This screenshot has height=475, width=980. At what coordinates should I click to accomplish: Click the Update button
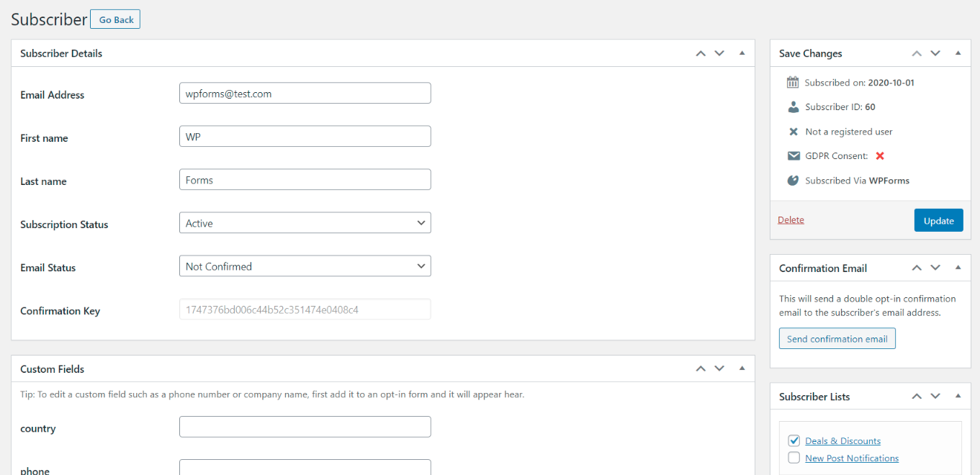[938, 220]
